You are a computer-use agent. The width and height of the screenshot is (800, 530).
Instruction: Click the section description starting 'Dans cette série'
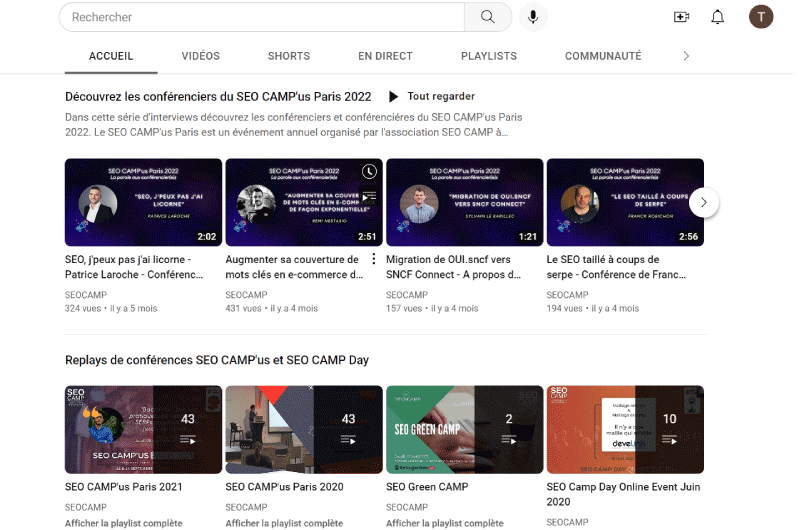293,125
